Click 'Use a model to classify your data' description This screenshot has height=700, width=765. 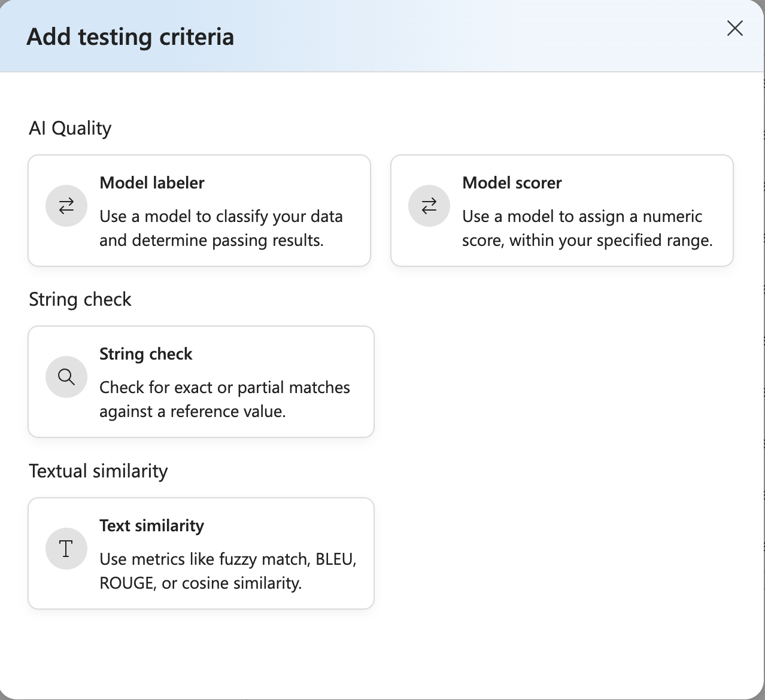coord(221,217)
